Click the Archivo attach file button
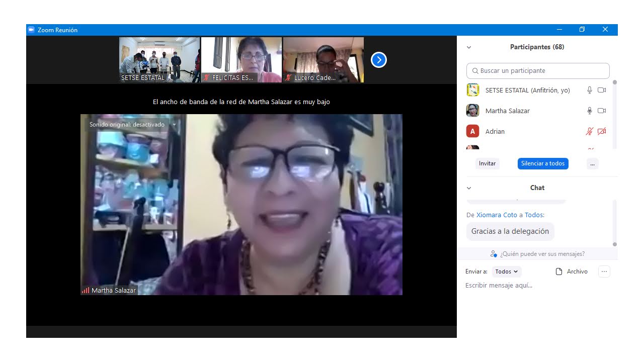Screen dimensions: 644x362 pos(572,271)
